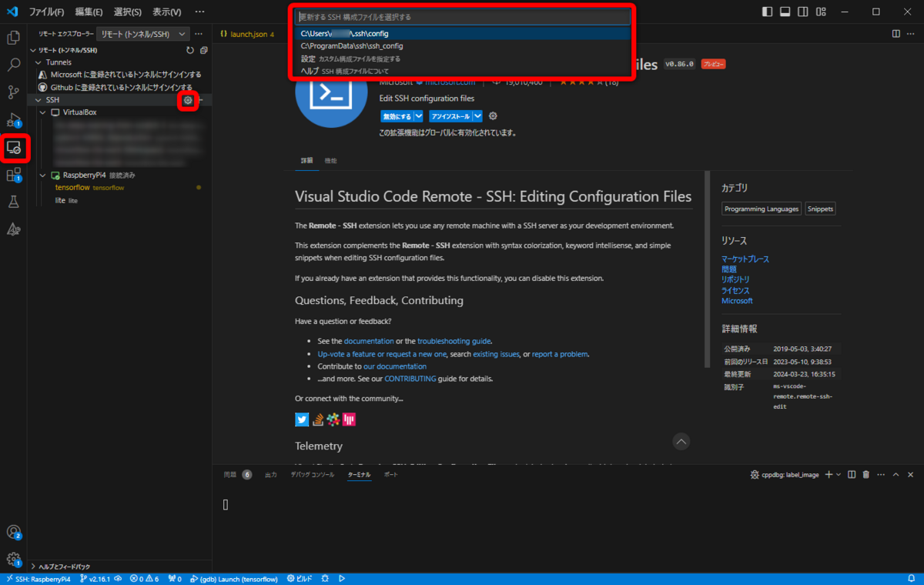The height and width of the screenshot is (585, 924).
Task: Add a new terminal with plus icon
Action: pyautogui.click(x=829, y=475)
